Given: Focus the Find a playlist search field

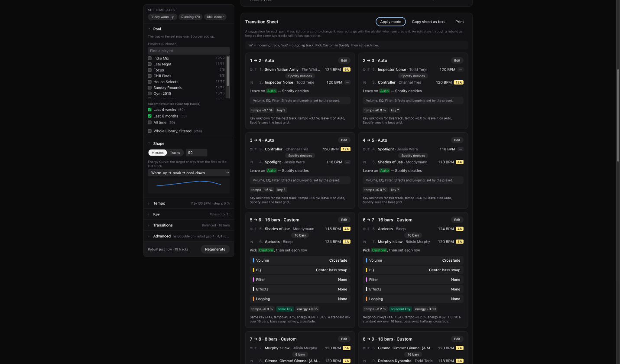Looking at the screenshot, I should (189, 51).
